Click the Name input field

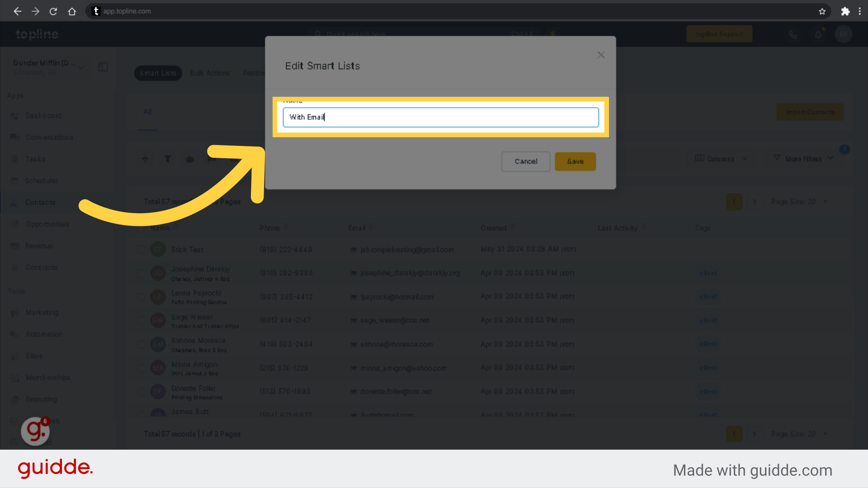pyautogui.click(x=441, y=117)
